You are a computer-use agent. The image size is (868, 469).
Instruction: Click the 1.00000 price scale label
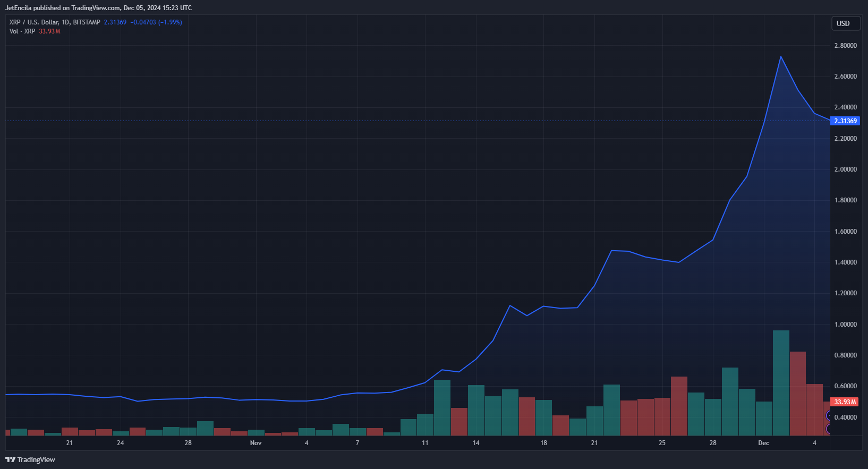[845, 325]
